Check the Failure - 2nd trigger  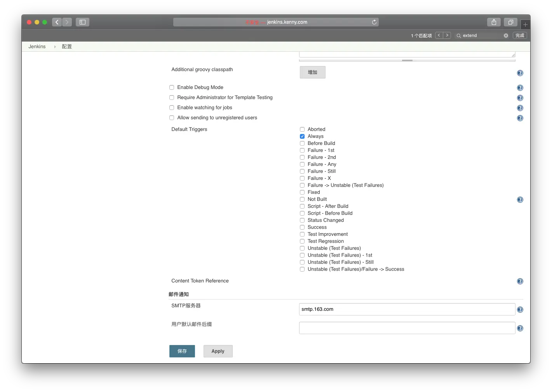[302, 157]
